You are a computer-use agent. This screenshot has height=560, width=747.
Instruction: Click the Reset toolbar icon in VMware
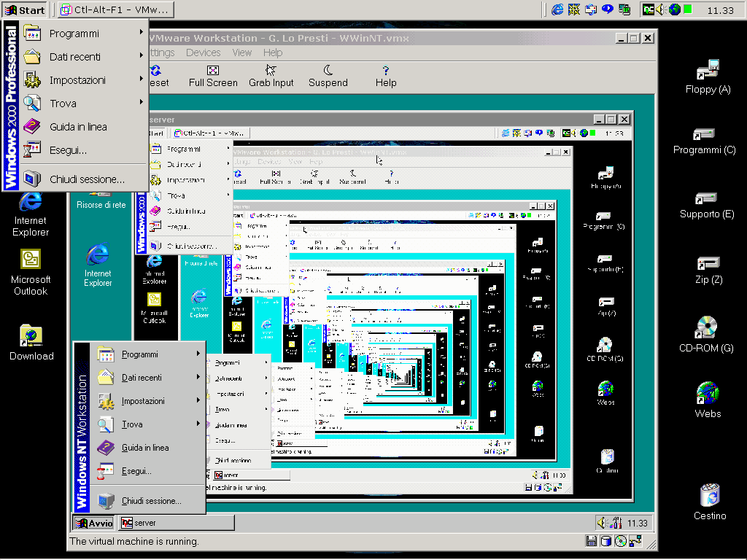pos(159,77)
